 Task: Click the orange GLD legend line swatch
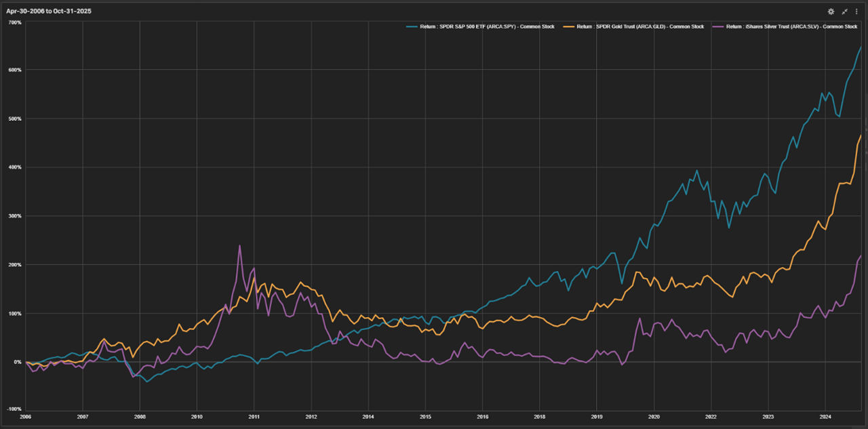click(568, 26)
